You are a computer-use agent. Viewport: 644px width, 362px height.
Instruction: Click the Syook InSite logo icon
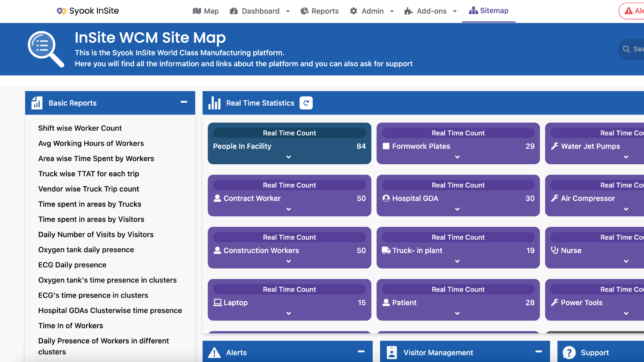pyautogui.click(x=61, y=11)
